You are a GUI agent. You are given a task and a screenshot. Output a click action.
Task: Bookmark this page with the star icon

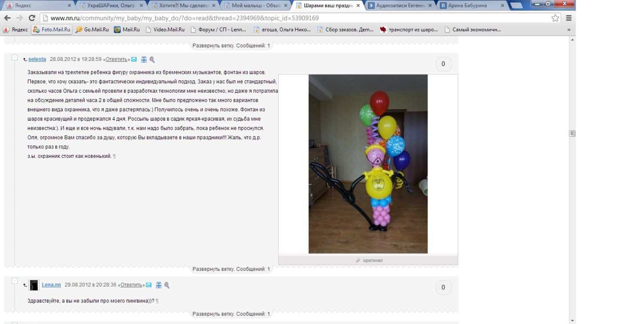(x=555, y=18)
